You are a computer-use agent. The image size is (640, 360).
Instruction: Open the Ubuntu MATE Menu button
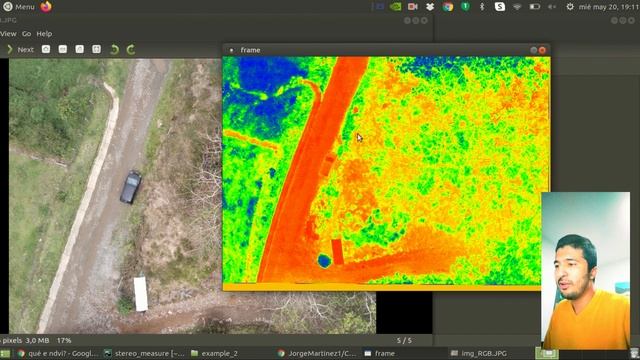[x=19, y=7]
